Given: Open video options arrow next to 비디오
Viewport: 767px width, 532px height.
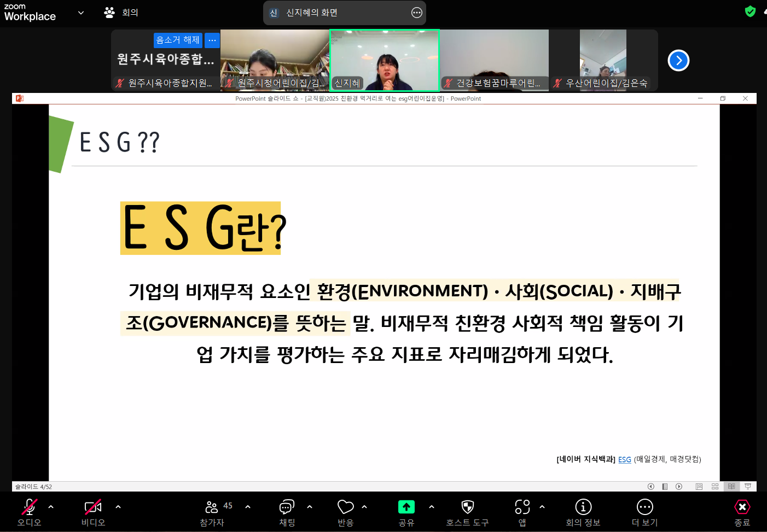Looking at the screenshot, I should (118, 507).
